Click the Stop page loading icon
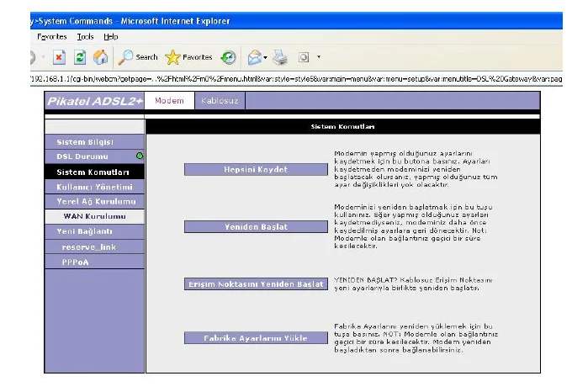 [x=60, y=57]
